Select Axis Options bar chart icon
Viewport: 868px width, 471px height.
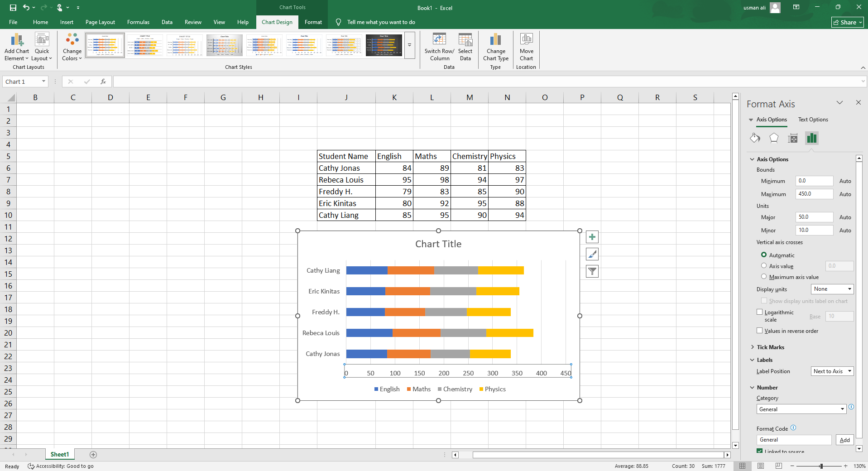(x=812, y=138)
